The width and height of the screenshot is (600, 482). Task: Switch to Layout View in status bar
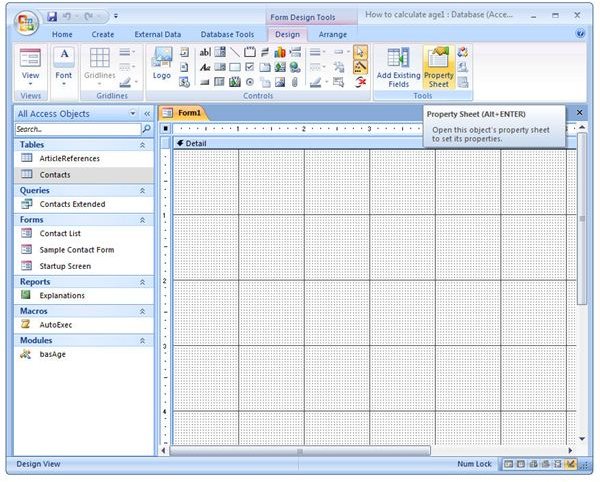click(558, 464)
